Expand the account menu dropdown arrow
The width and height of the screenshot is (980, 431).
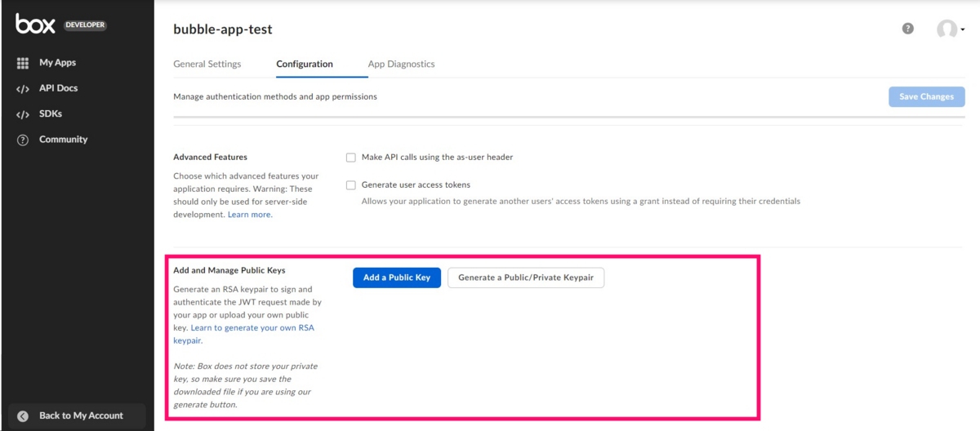click(x=963, y=29)
